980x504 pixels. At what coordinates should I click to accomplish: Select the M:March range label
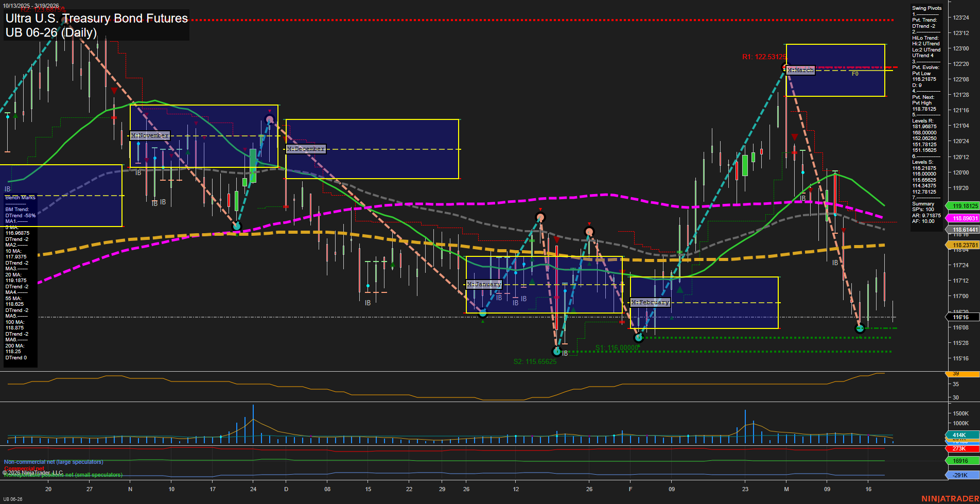[799, 69]
